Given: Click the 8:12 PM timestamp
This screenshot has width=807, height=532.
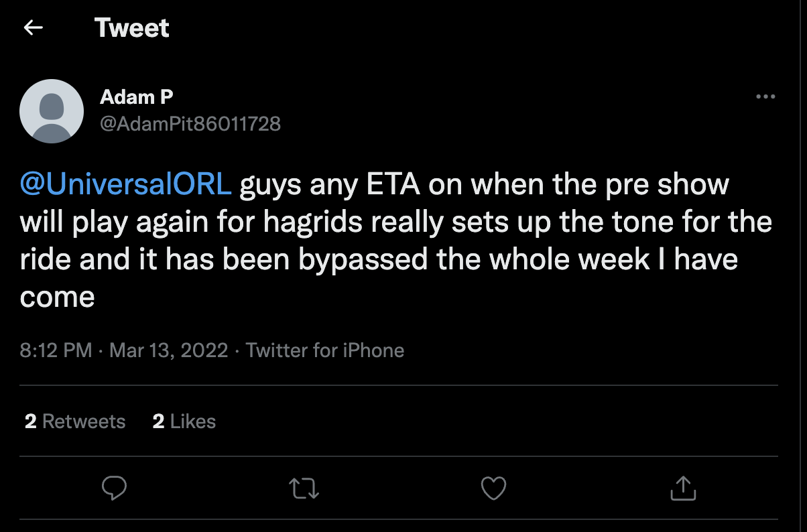Looking at the screenshot, I should tap(56, 350).
